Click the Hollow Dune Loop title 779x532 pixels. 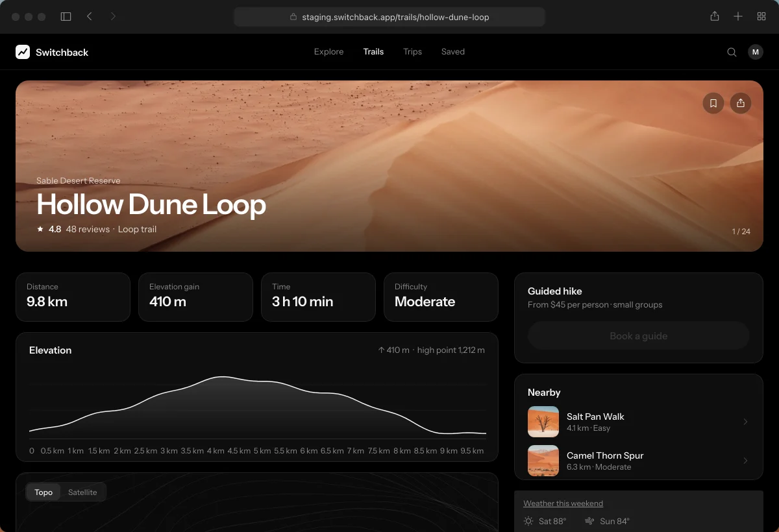(x=151, y=204)
